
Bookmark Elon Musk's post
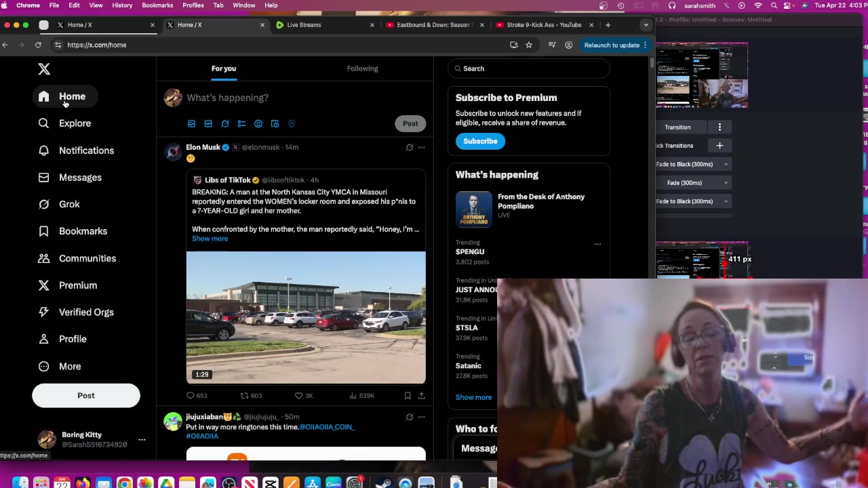(408, 395)
